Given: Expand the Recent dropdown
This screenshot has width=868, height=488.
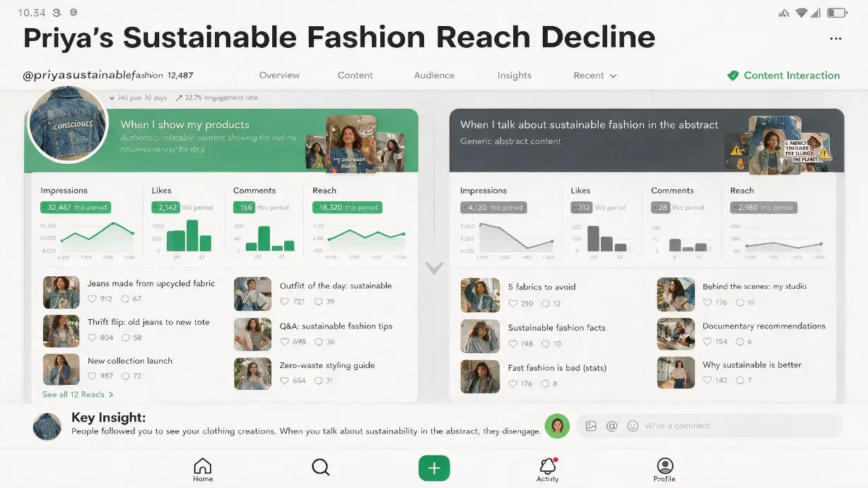Looking at the screenshot, I should click(x=595, y=76).
